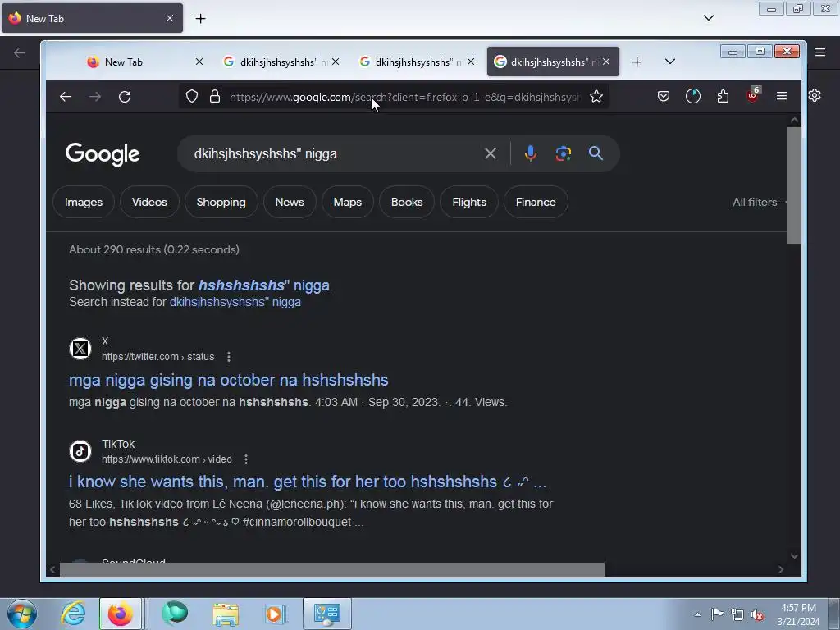Submit the search with the magnifier icon
Image resolution: width=840 pixels, height=630 pixels.
596,153
